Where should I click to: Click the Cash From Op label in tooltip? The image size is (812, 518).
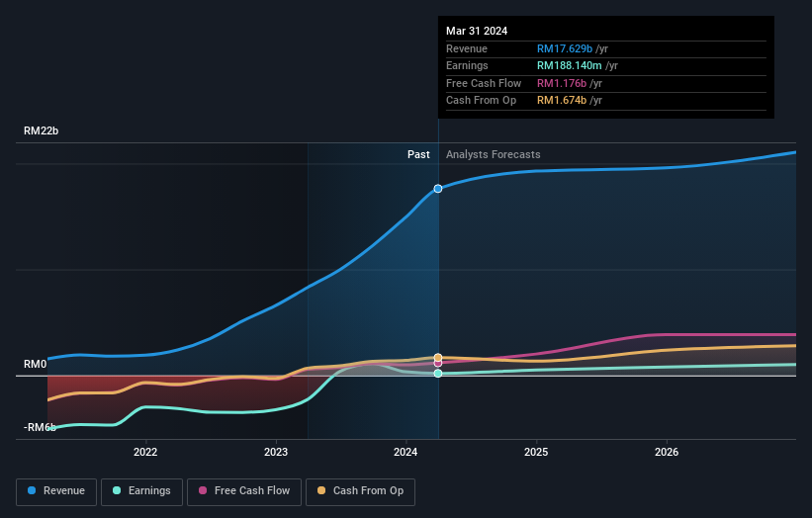481,101
